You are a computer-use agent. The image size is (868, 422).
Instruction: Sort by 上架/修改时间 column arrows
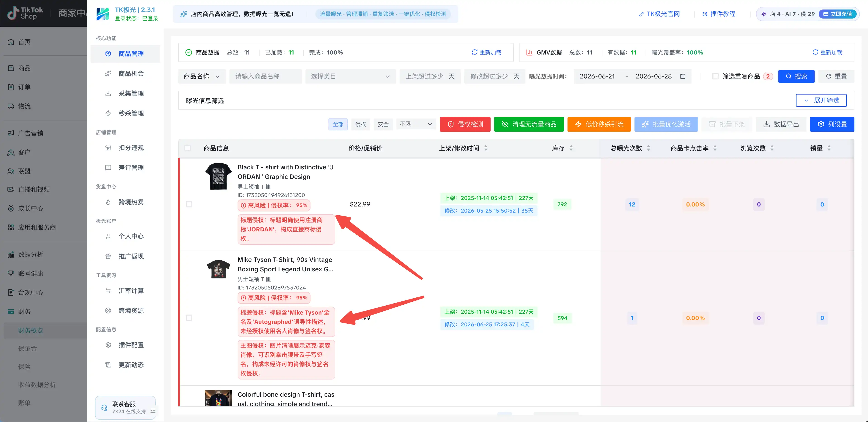coord(486,148)
